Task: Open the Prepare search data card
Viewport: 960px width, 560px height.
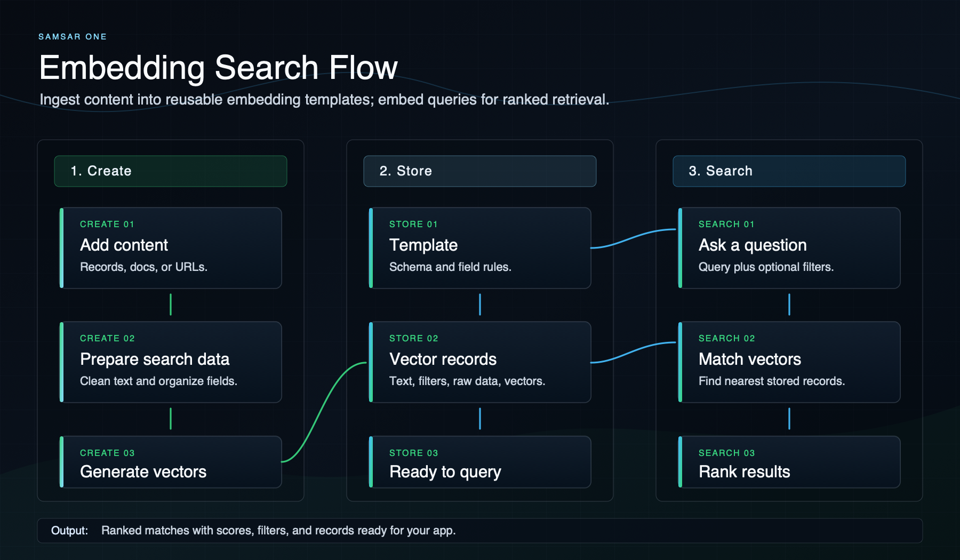Action: point(171,362)
